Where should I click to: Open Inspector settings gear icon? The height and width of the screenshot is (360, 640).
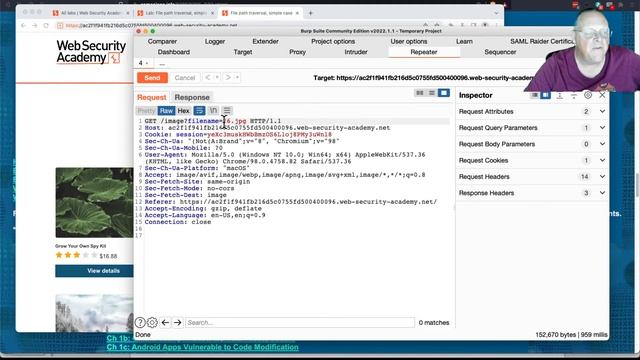point(588,95)
